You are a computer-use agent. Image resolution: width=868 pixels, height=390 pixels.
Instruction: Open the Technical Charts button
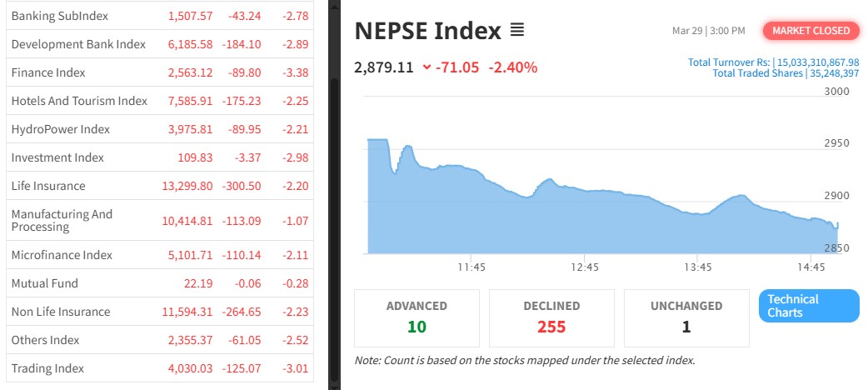tap(808, 306)
